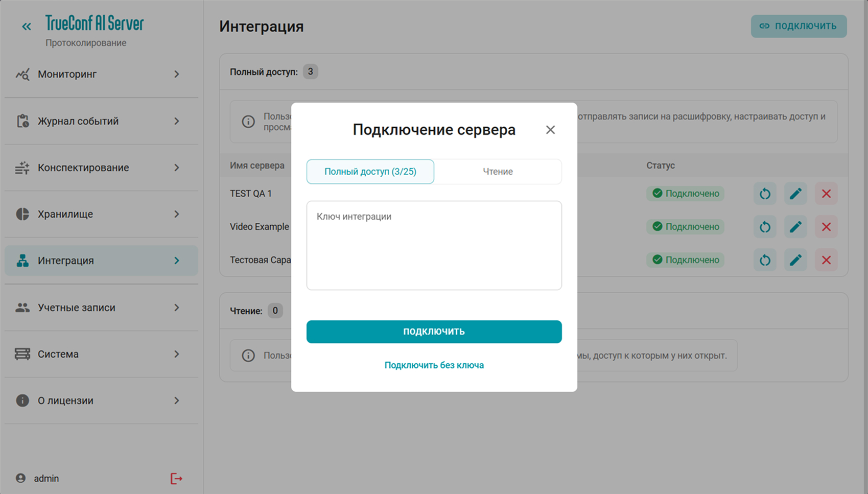
Task: Switch to the Чтение tab
Action: (498, 172)
